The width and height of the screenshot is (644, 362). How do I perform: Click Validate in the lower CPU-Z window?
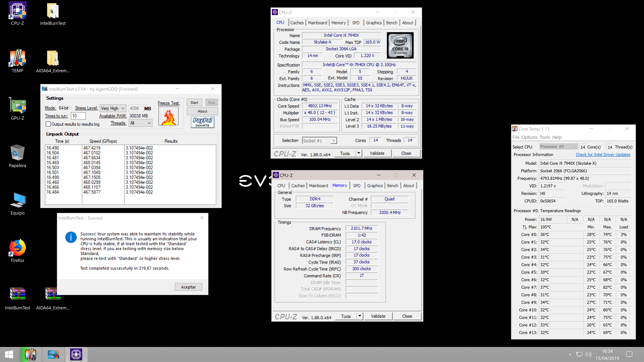[378, 316]
